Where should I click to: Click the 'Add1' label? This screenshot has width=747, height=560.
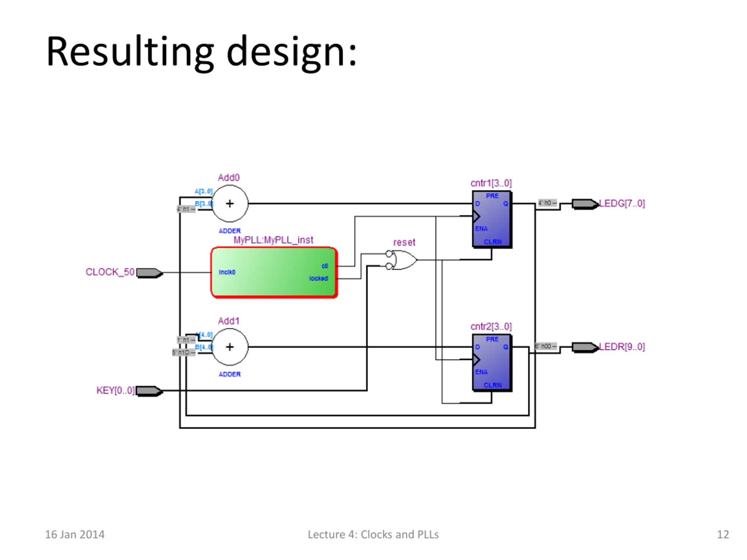click(229, 321)
